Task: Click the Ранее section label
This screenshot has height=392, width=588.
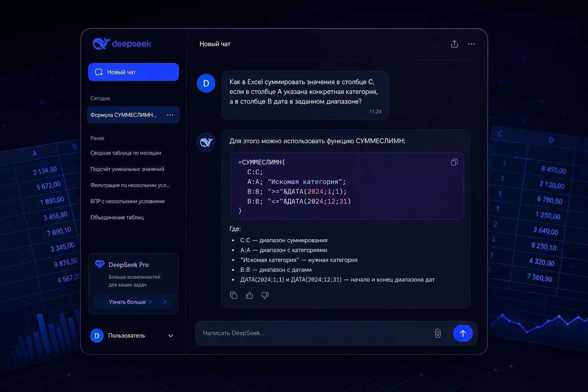Action: (x=97, y=138)
